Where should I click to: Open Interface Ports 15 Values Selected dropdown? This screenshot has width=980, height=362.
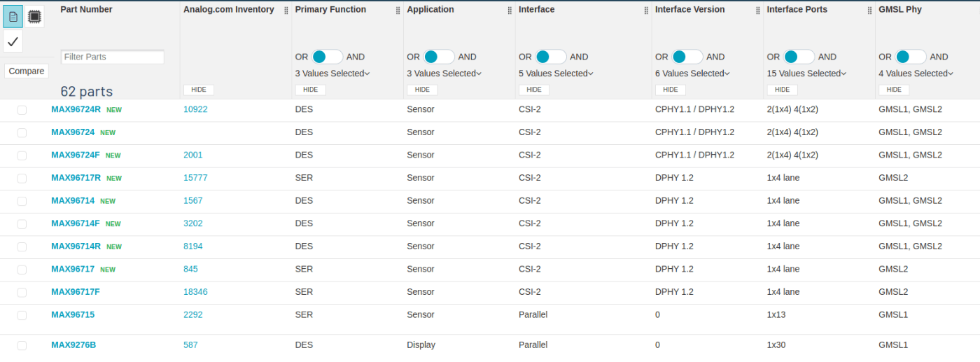(x=807, y=74)
